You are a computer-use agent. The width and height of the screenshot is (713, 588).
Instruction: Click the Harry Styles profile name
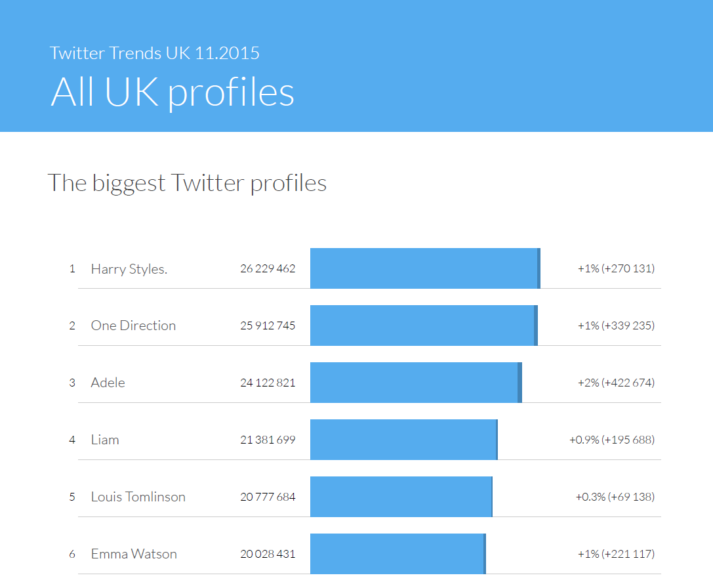click(x=129, y=269)
